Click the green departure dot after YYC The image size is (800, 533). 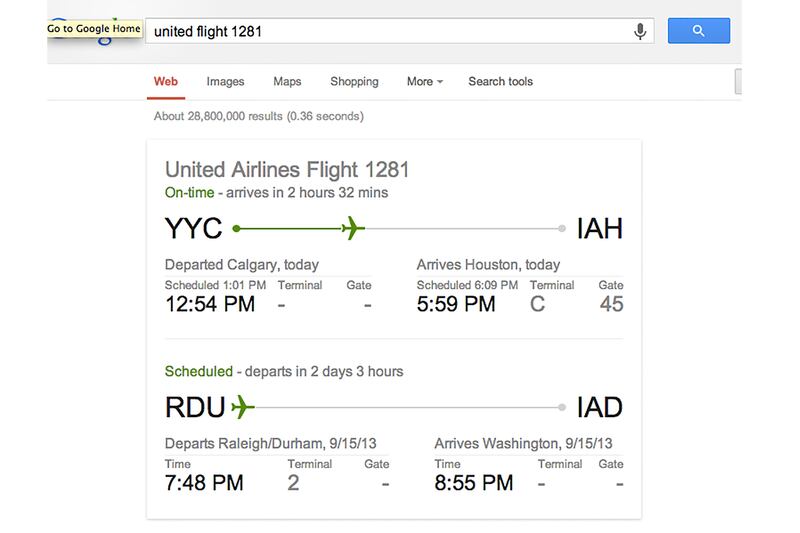235,229
